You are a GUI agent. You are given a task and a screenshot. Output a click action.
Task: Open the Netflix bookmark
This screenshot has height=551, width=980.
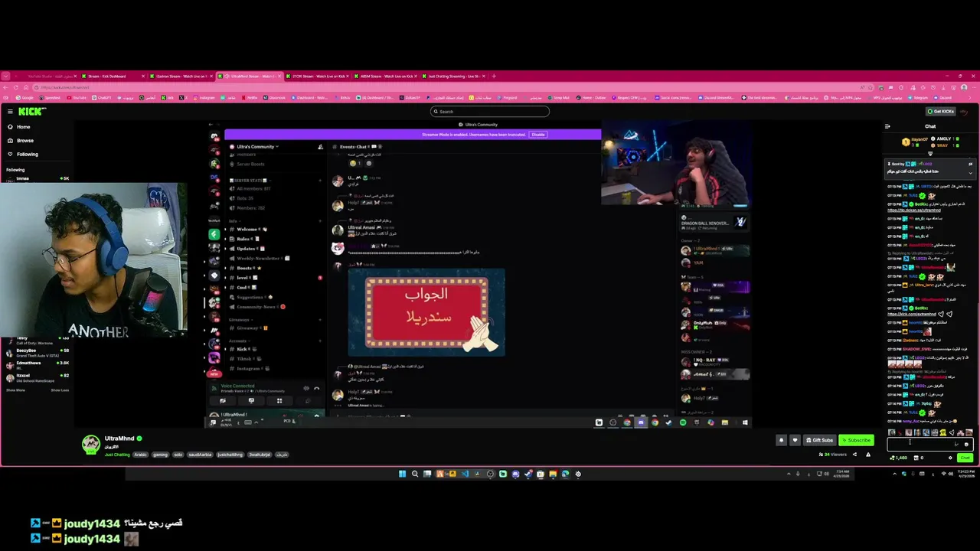(250, 97)
